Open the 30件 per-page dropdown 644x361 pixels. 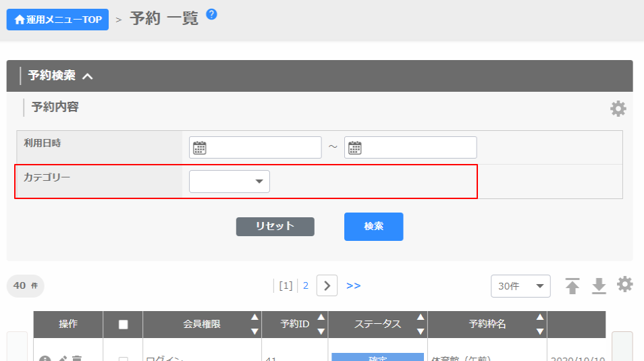520,286
